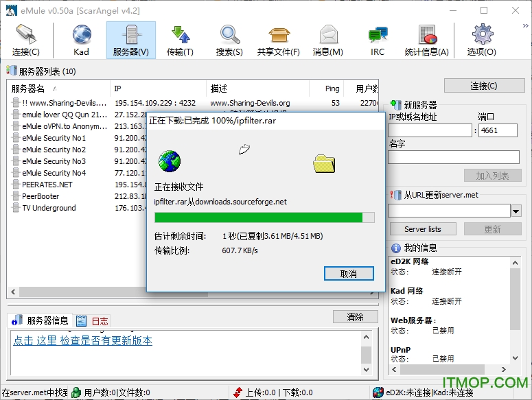
Task: Click log panel scroll up arrow
Action: point(366,337)
